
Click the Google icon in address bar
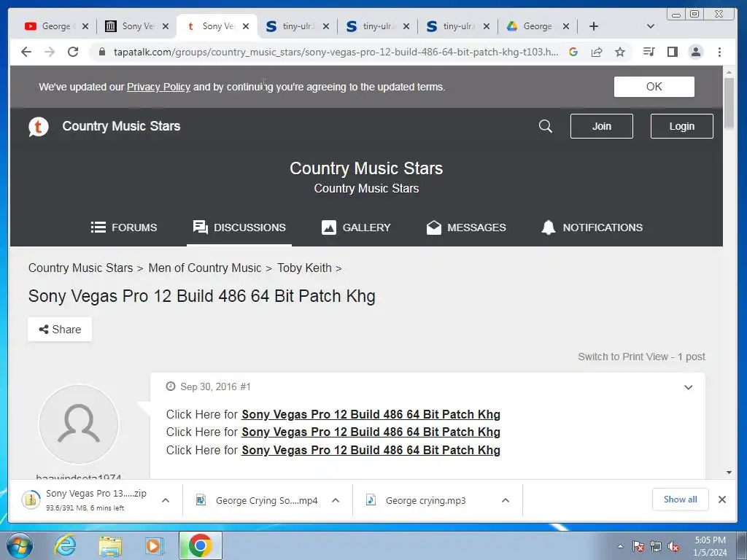[573, 52]
